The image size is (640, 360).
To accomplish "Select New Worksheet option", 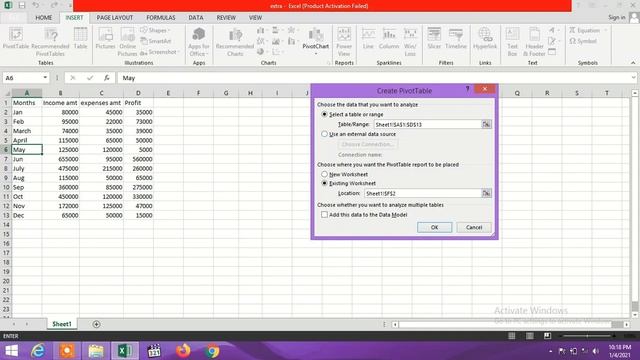I will coord(345,174).
